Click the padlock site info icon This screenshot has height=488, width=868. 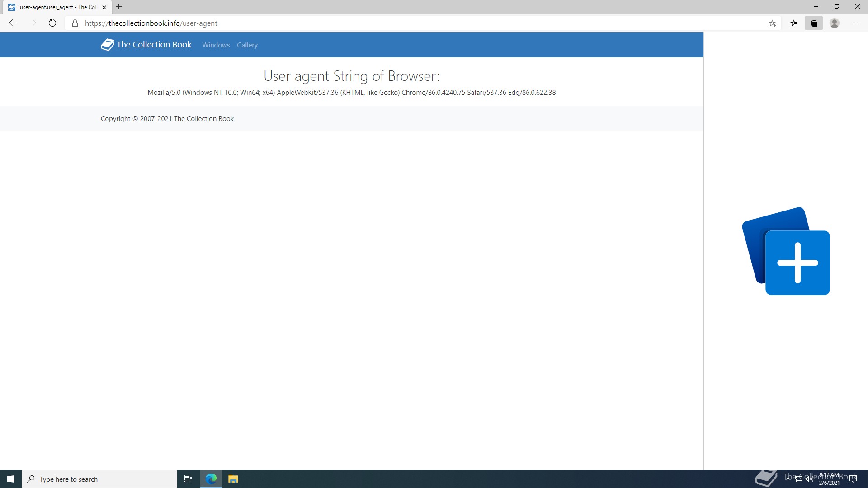click(x=75, y=23)
